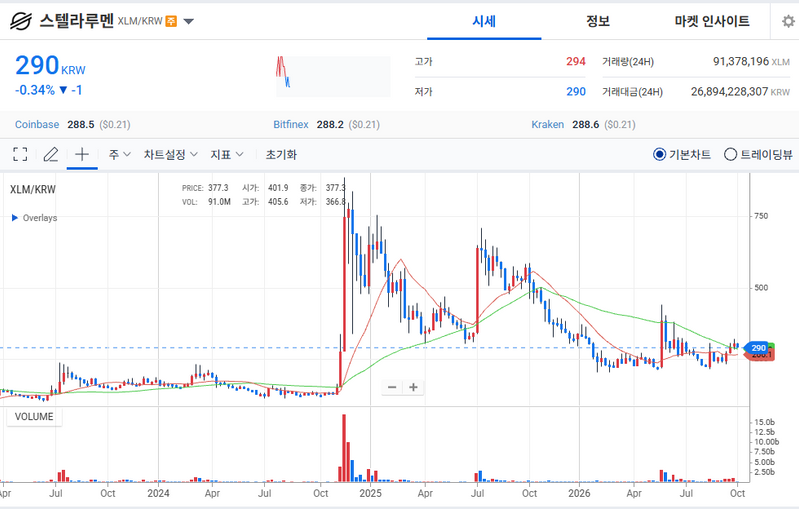Select the pencil drawing tool
This screenshot has height=509, width=799.
tap(50, 154)
